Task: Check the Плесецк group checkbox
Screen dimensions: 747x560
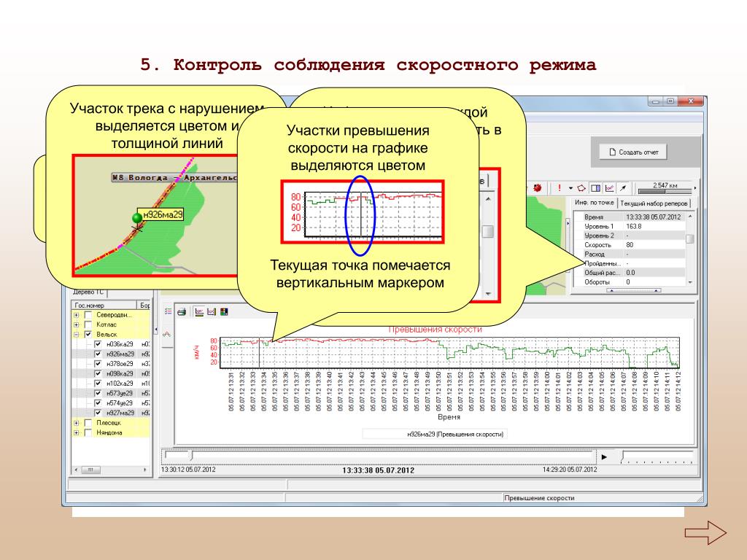Action: pos(88,423)
